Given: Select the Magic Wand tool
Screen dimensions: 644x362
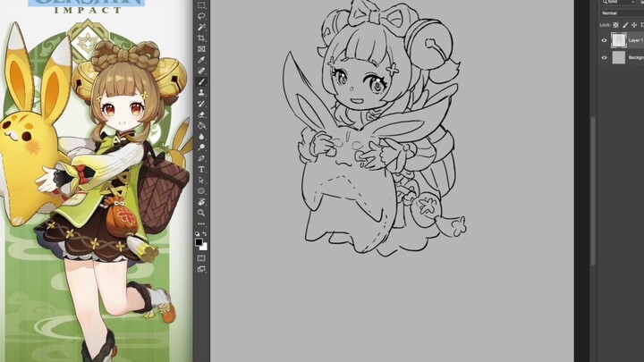Looking at the screenshot, I should click(x=201, y=27).
